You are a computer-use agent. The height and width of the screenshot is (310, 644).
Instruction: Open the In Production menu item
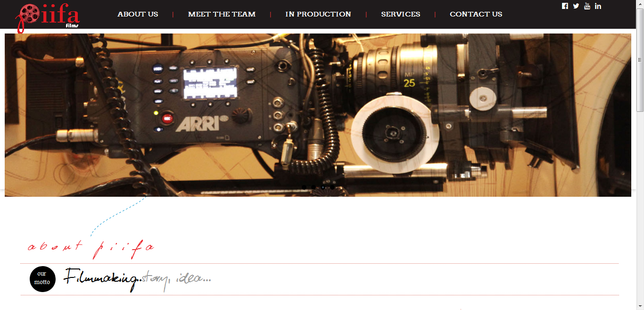pos(318,14)
